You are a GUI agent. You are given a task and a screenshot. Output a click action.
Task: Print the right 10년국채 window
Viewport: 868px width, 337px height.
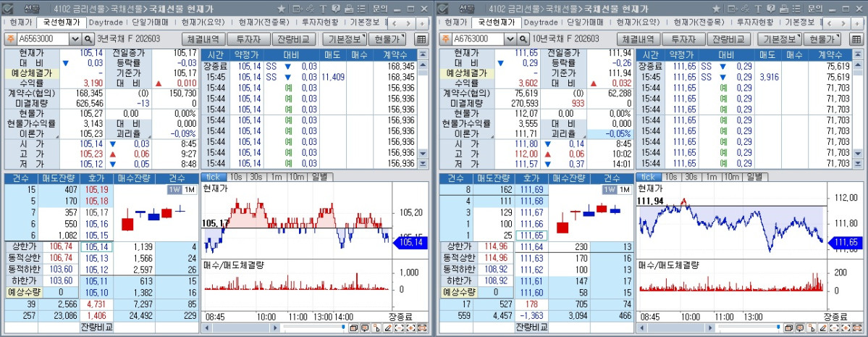coord(784,9)
